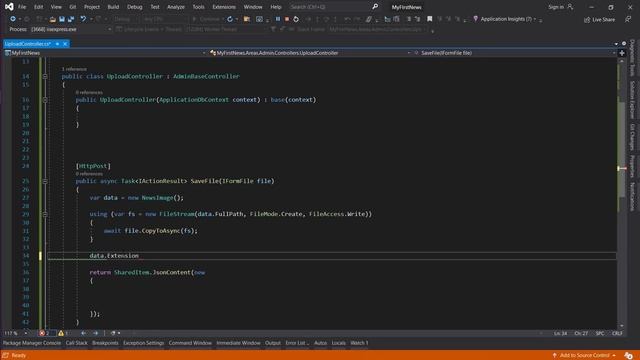Switch to Watch 1 tab

(x=359, y=343)
